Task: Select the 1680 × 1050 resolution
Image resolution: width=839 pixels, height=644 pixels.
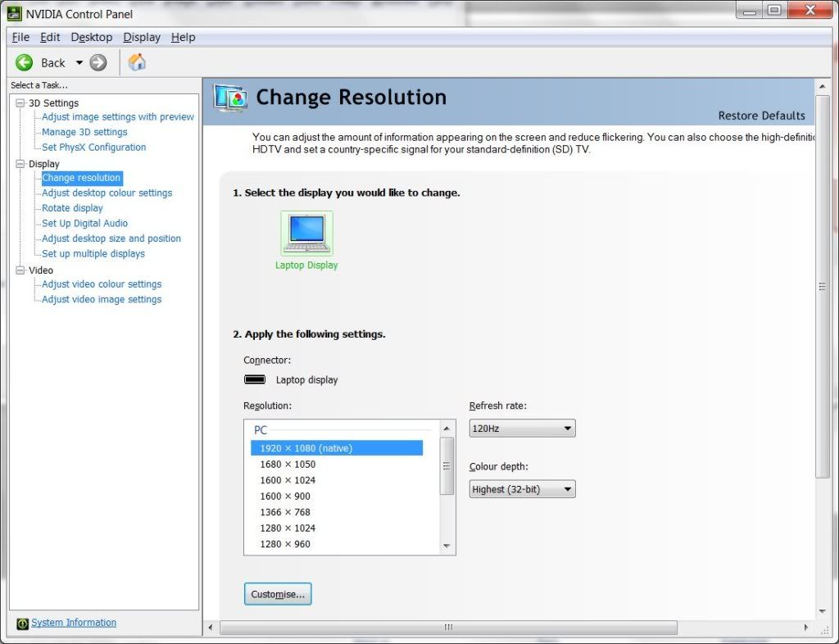Action: click(x=288, y=465)
